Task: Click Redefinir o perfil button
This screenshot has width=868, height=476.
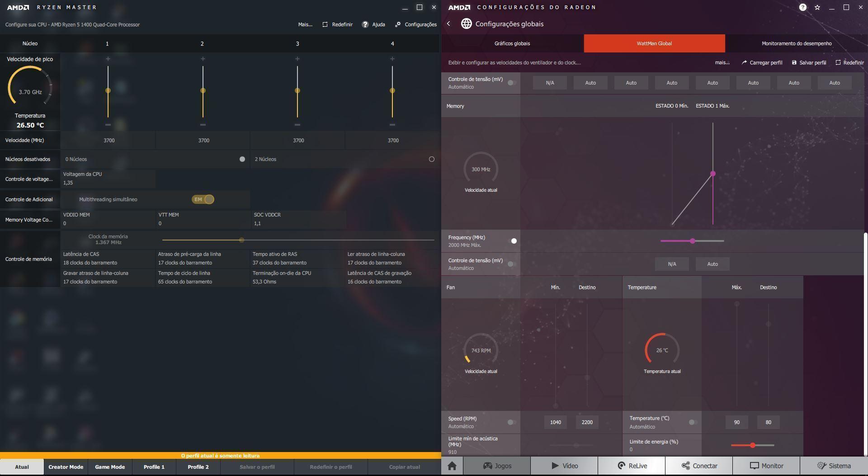Action: coord(330,467)
